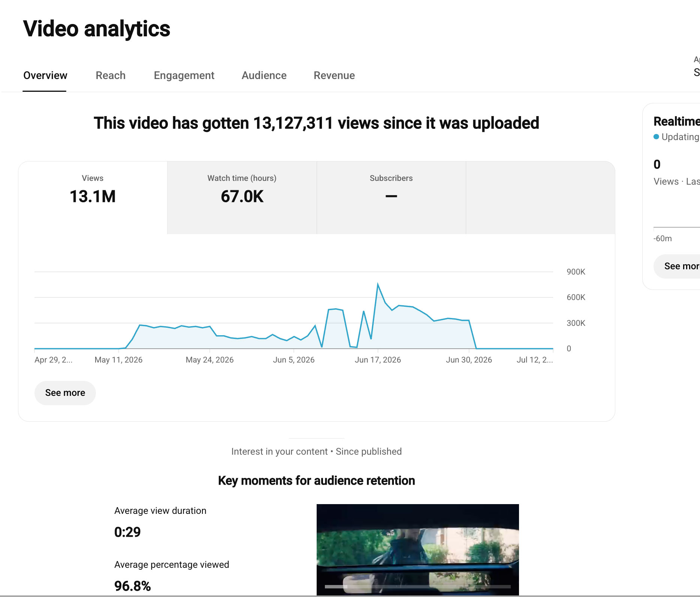Click the blue Updating status dot
700x597 pixels.
point(656,137)
